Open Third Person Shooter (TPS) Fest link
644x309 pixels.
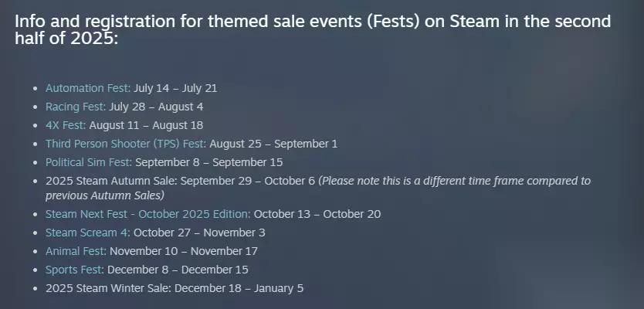(x=126, y=144)
